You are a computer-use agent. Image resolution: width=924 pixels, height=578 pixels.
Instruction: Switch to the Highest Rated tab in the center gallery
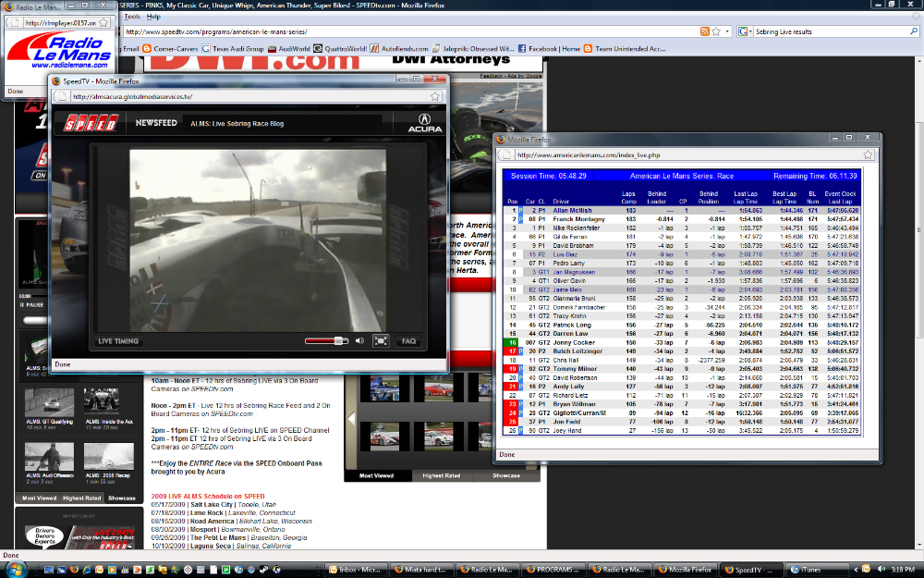[x=442, y=475]
